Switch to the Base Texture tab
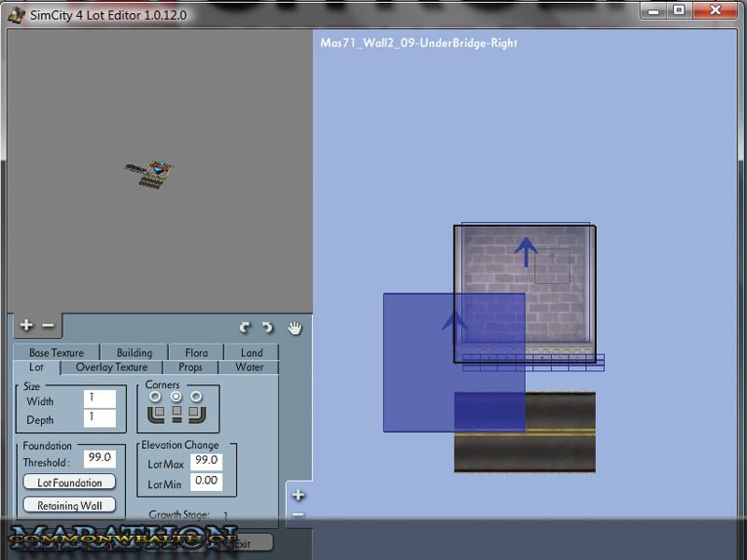This screenshot has width=747, height=560. click(x=57, y=353)
